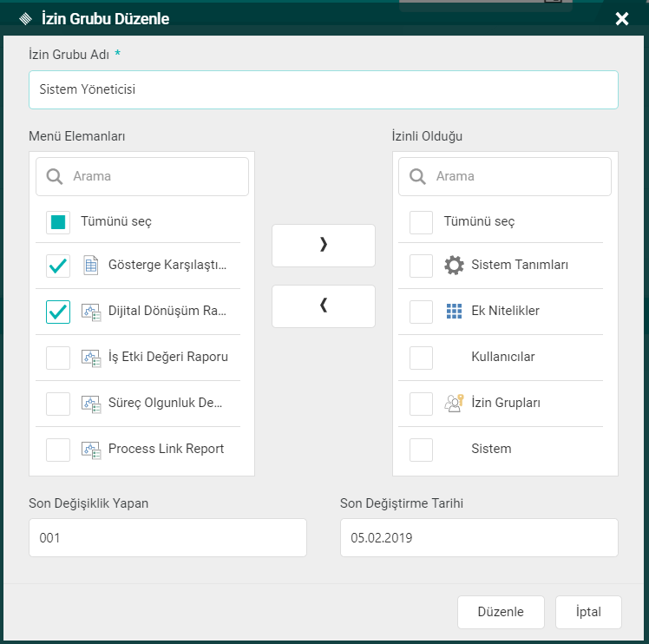
Task: Click the Süreç Olgunluk report icon
Action: click(x=91, y=403)
